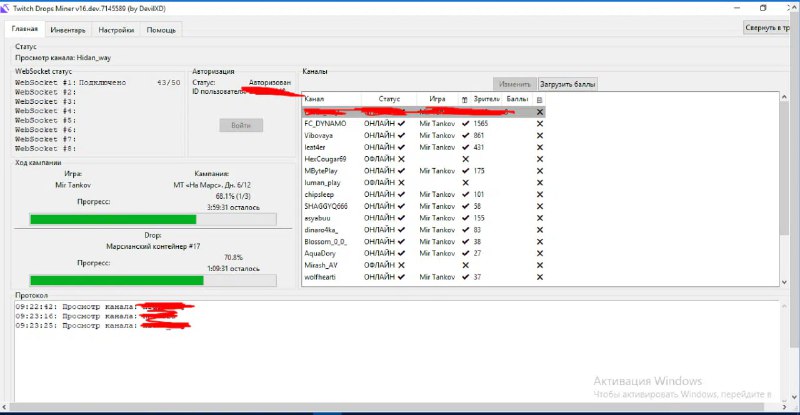Click the offline X icon for Mirash_AV

tap(401, 265)
